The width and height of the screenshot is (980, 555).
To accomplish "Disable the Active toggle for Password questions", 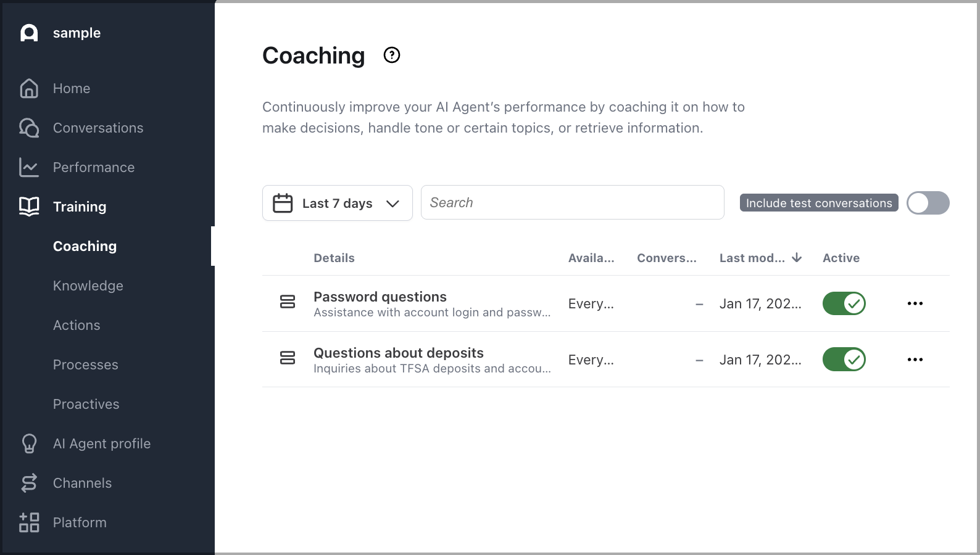I will click(844, 303).
